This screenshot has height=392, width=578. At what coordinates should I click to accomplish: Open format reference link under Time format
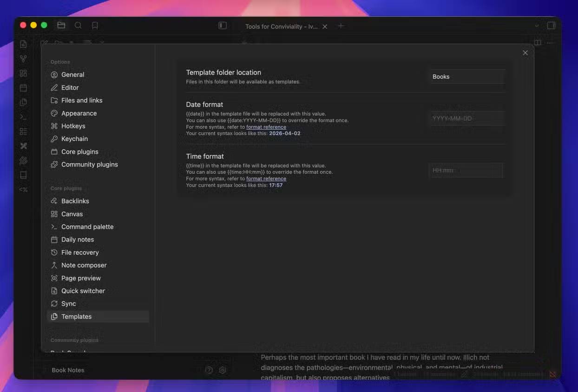266,179
